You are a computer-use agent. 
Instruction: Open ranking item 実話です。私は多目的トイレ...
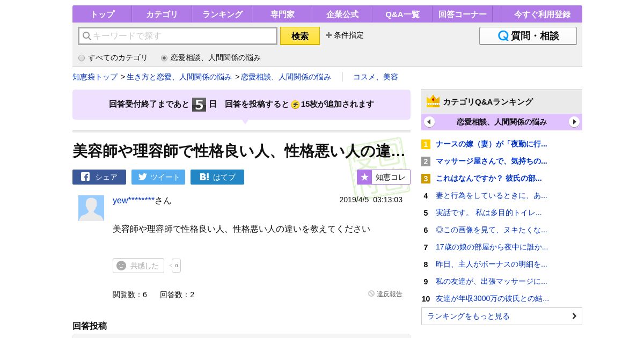[489, 212]
